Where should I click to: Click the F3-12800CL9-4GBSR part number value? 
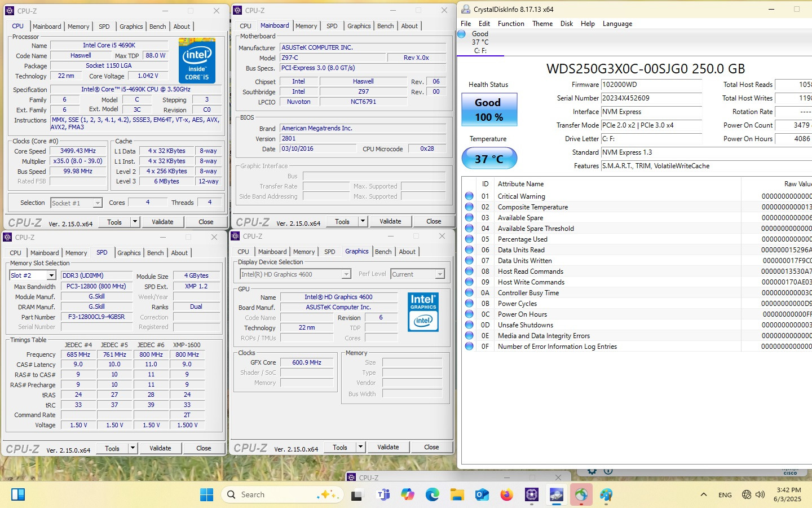coord(96,317)
